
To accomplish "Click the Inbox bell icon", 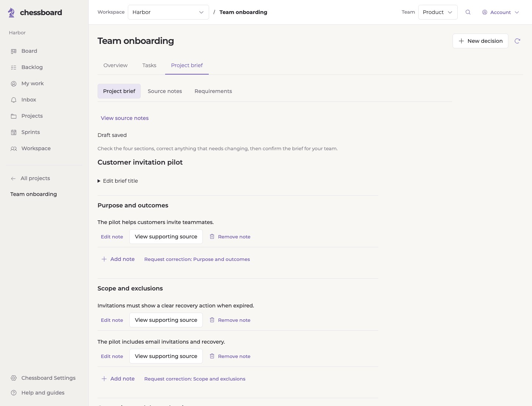I will pyautogui.click(x=14, y=100).
